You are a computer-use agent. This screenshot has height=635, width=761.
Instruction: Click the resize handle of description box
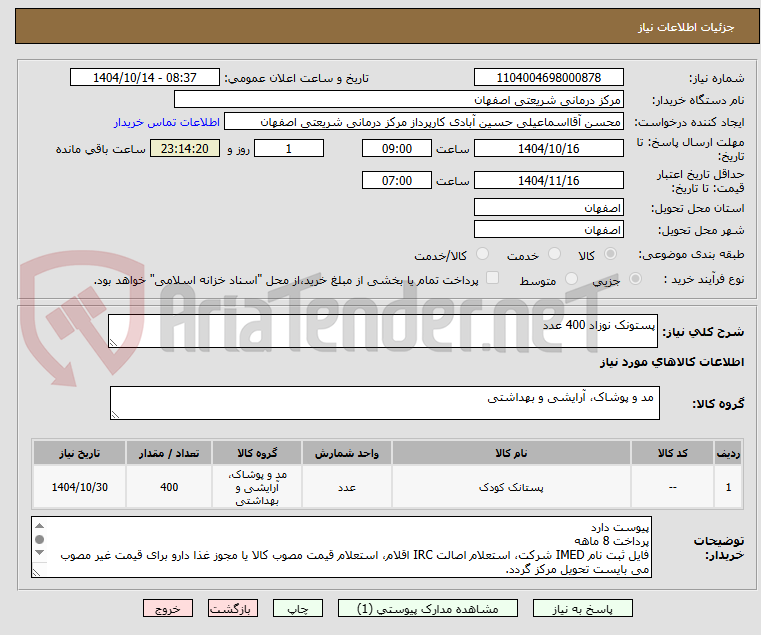114,343
